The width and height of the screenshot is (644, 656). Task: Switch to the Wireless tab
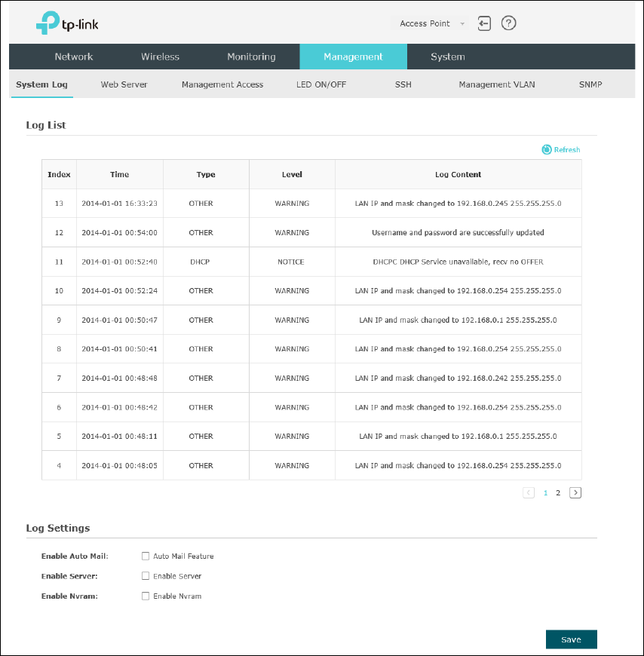coord(161,57)
